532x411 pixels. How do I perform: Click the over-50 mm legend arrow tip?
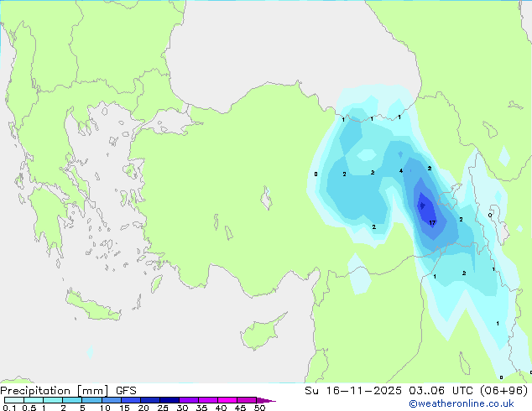point(266,400)
